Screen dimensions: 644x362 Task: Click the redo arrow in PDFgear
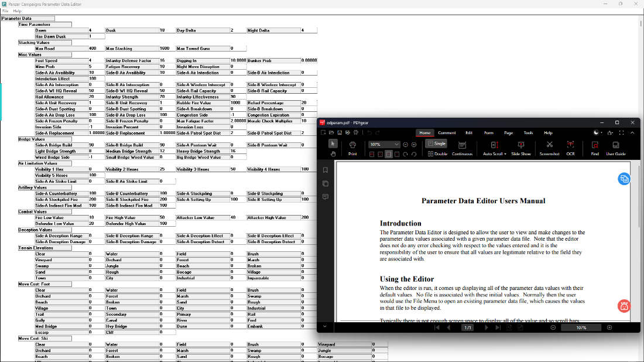pos(378,133)
